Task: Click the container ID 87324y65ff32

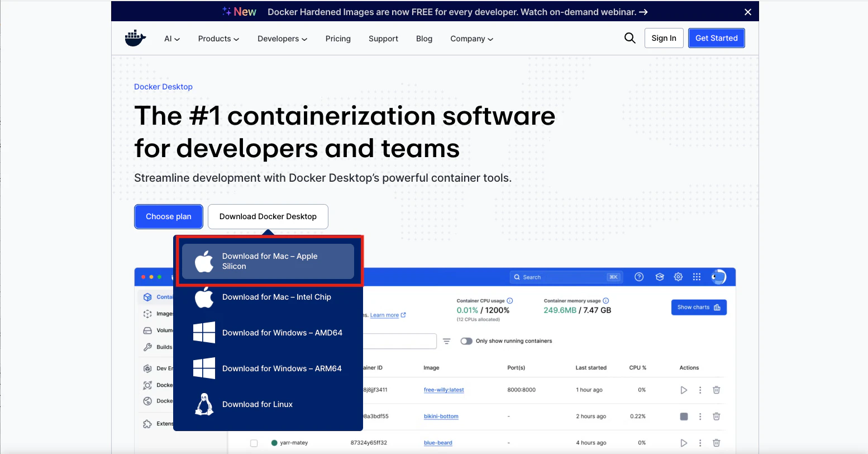Action: click(369, 443)
